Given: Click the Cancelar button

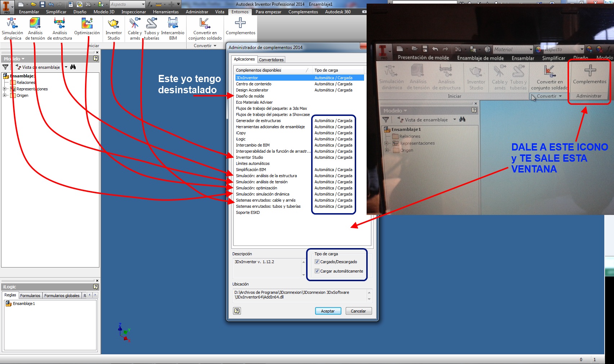Looking at the screenshot, I should 358,311.
